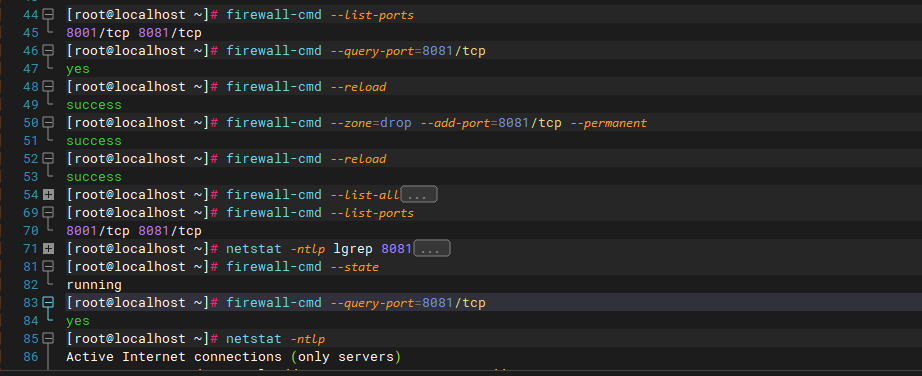Click the '8001/tcp 8081/tcp' output on line 70
This screenshot has height=376, width=922.
[134, 231]
